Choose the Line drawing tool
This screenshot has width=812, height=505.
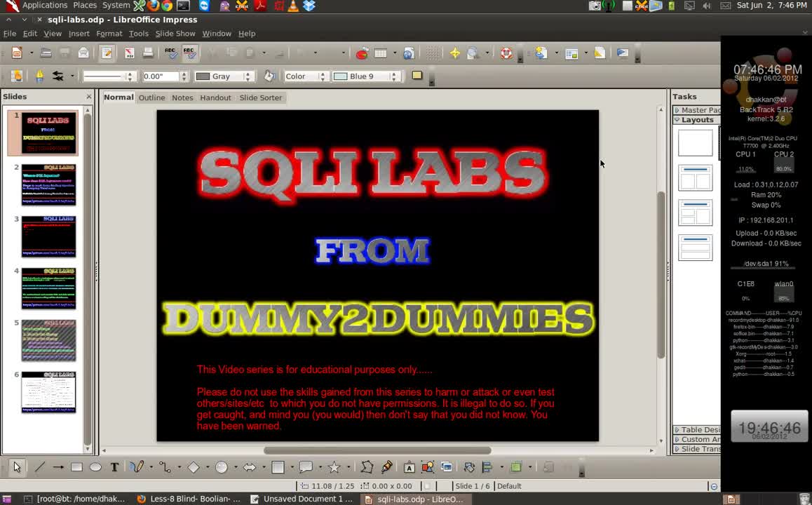[39, 467]
